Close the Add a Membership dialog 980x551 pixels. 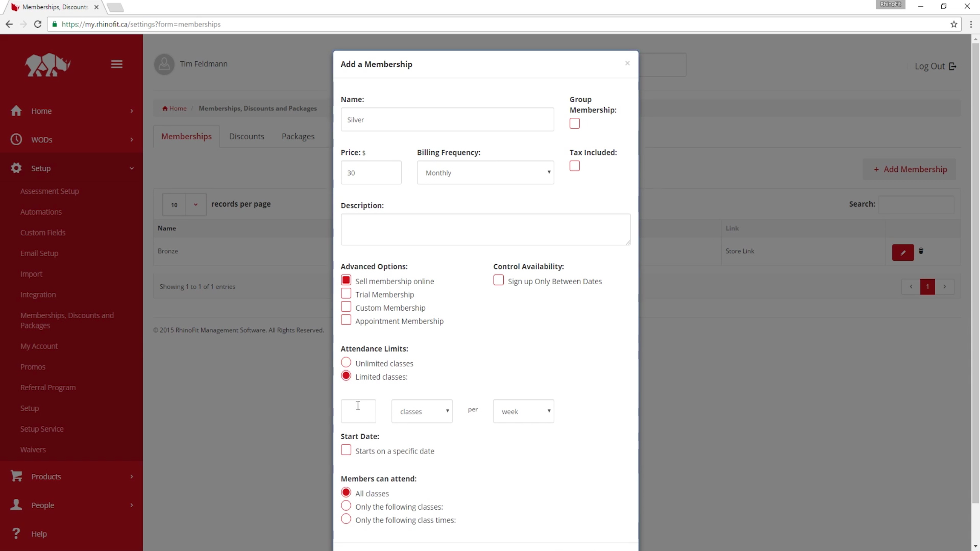tap(627, 63)
